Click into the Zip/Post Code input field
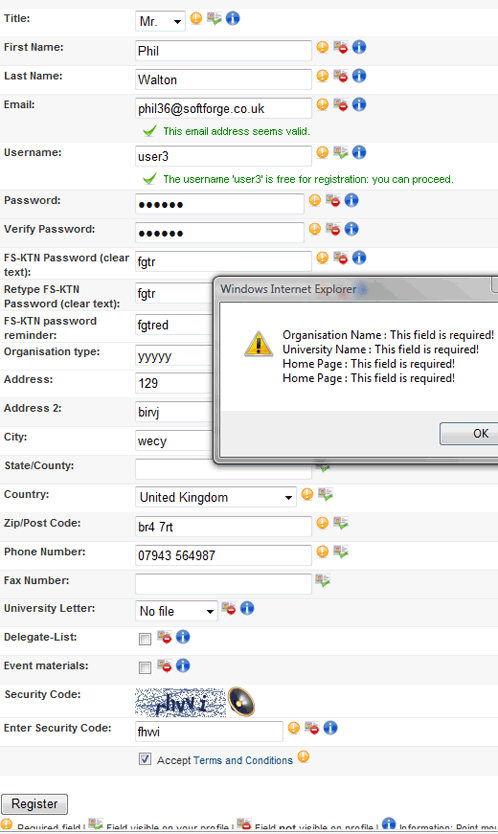This screenshot has height=834, width=498. [223, 527]
